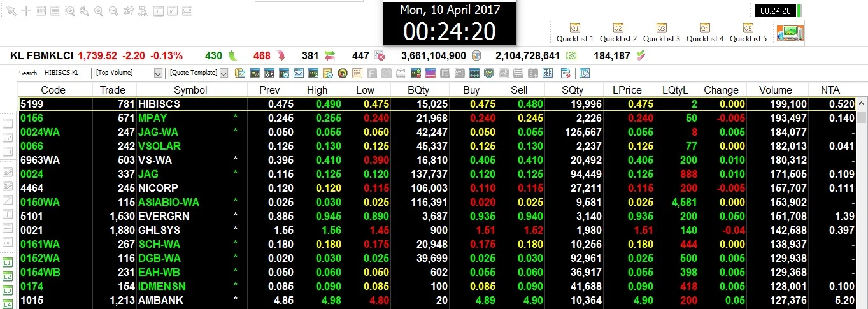The width and height of the screenshot is (868, 309).
Task: Open QuickList 3
Action: tap(661, 33)
